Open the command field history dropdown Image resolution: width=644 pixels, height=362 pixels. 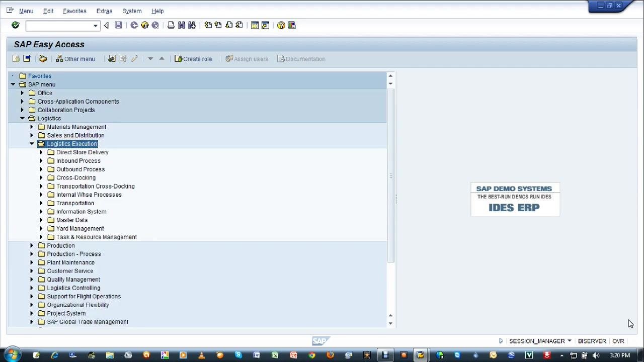coord(95,26)
